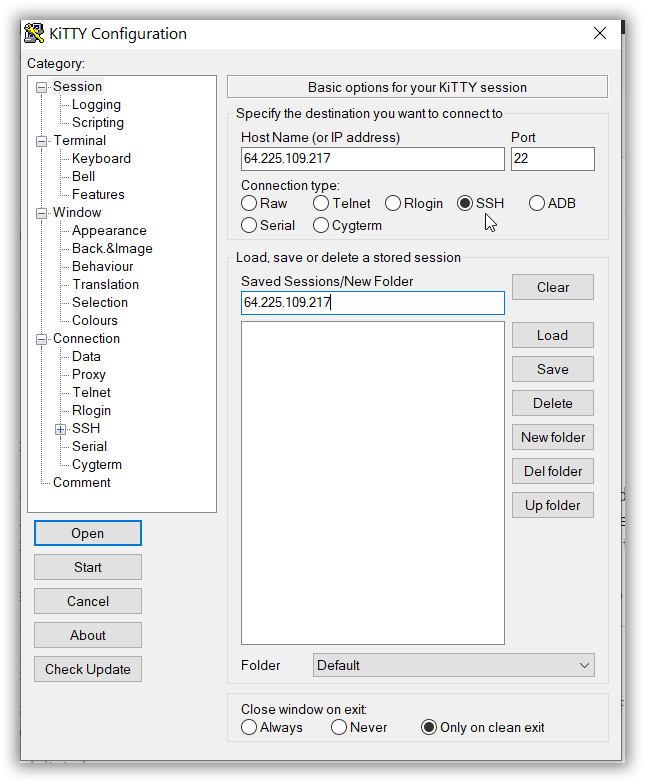Click inside the saved sessions list box
This screenshot has height=783, width=645.
pos(372,482)
